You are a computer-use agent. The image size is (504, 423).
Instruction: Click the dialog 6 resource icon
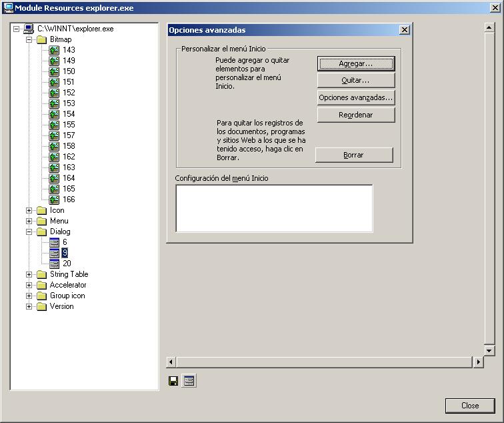54,242
